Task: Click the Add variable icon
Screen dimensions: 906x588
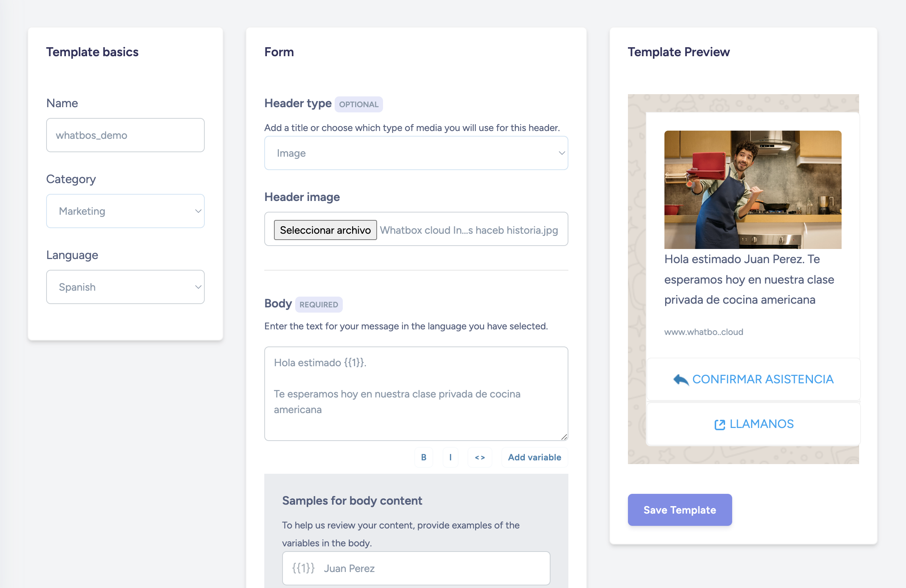Action: pyautogui.click(x=535, y=457)
